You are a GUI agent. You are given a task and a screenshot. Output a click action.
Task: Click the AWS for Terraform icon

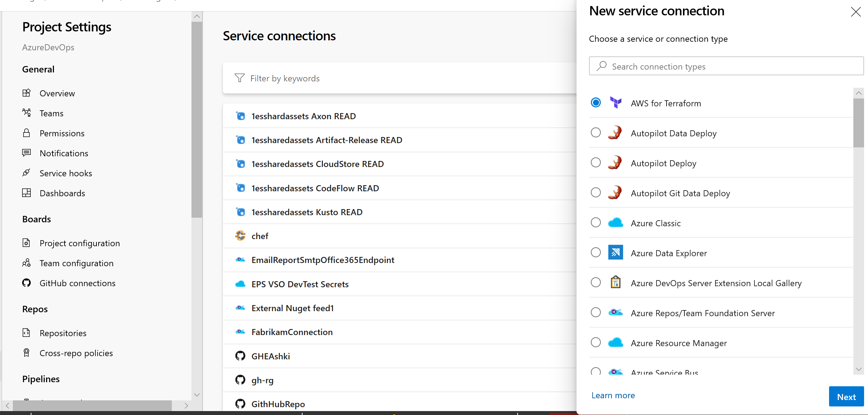click(615, 103)
